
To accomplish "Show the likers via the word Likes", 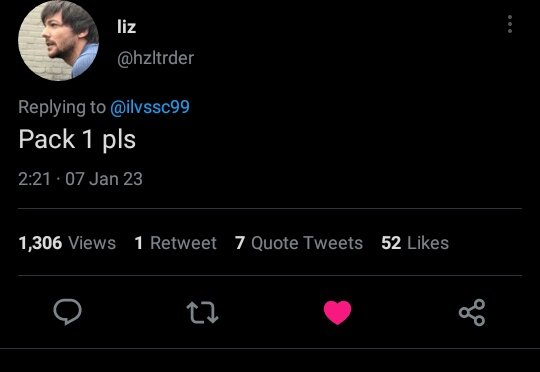I will (428, 243).
